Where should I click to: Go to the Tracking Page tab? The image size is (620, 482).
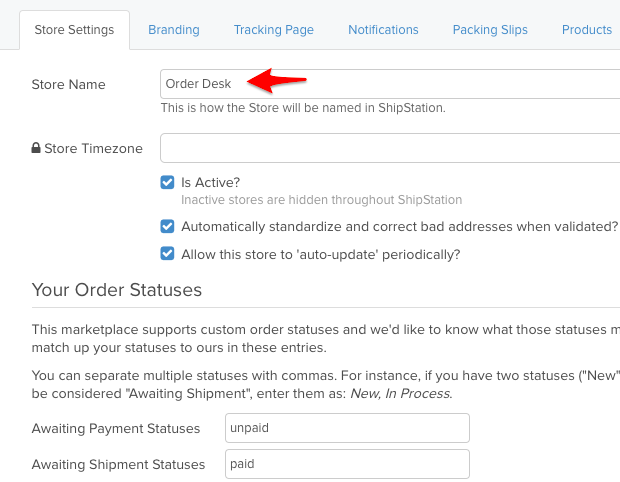pyautogui.click(x=274, y=30)
